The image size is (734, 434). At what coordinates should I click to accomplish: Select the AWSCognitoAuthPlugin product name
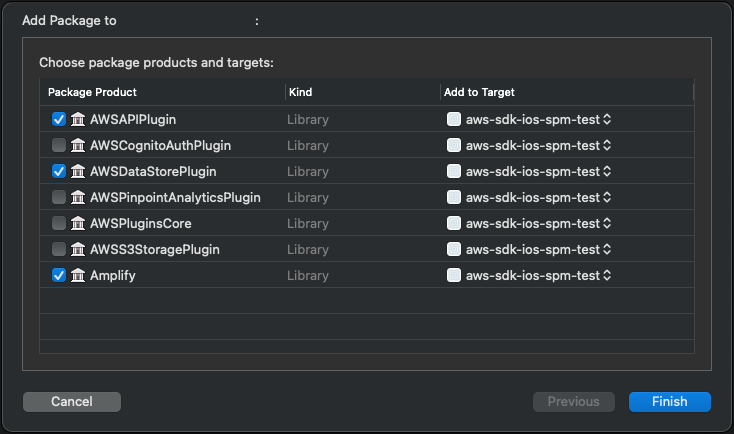point(161,146)
